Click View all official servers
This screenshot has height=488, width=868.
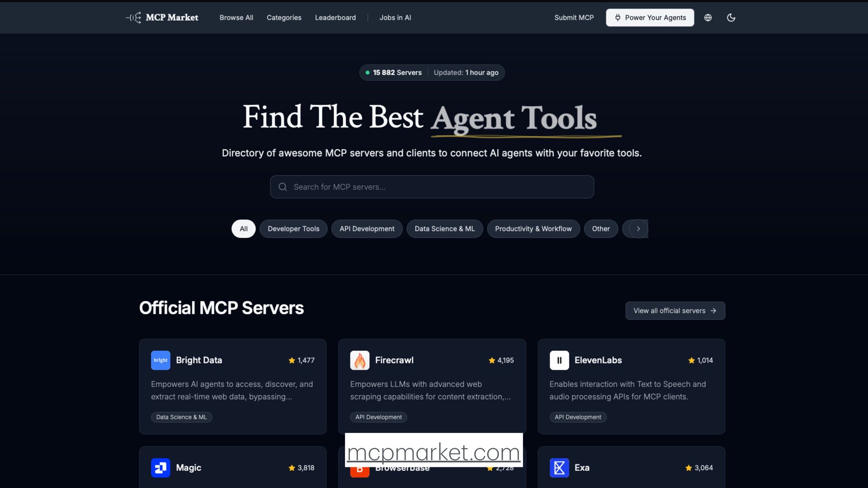tap(675, 311)
